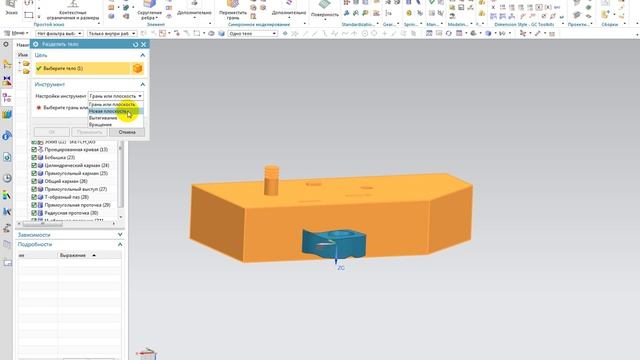Viewport: 640px width, 360px height.
Task: Open the Constraint Navigator sidebar tab
Action: (7, 81)
